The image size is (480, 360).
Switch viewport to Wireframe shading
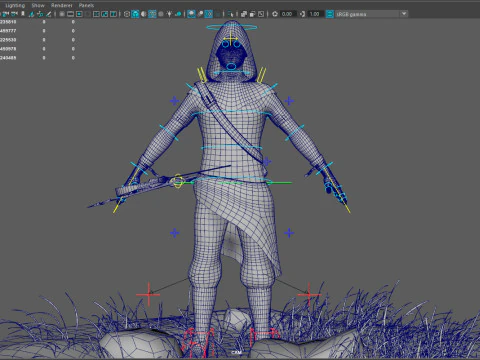[x=127, y=14]
